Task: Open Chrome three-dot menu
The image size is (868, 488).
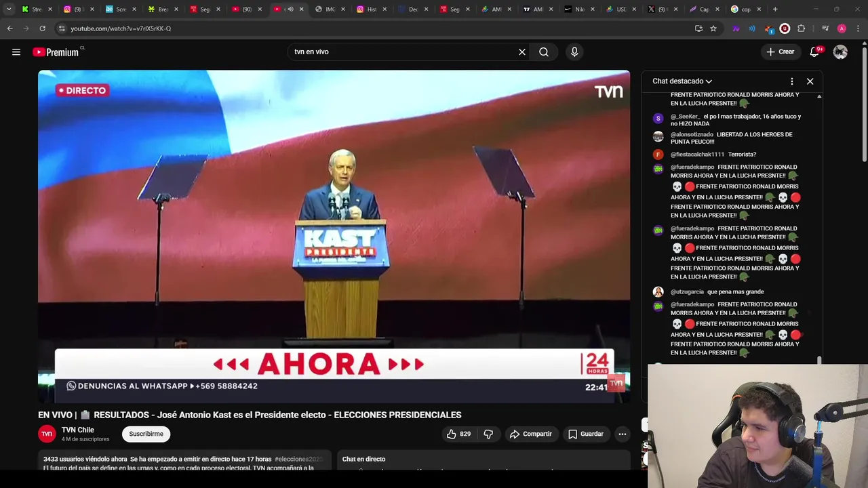Action: point(859,28)
